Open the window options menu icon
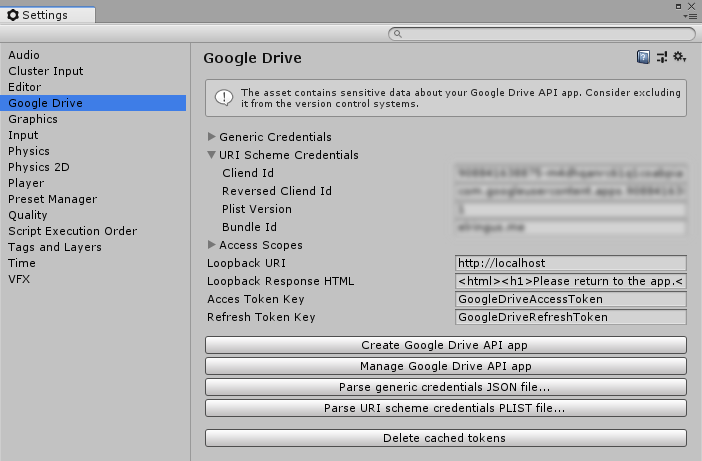 (x=692, y=17)
